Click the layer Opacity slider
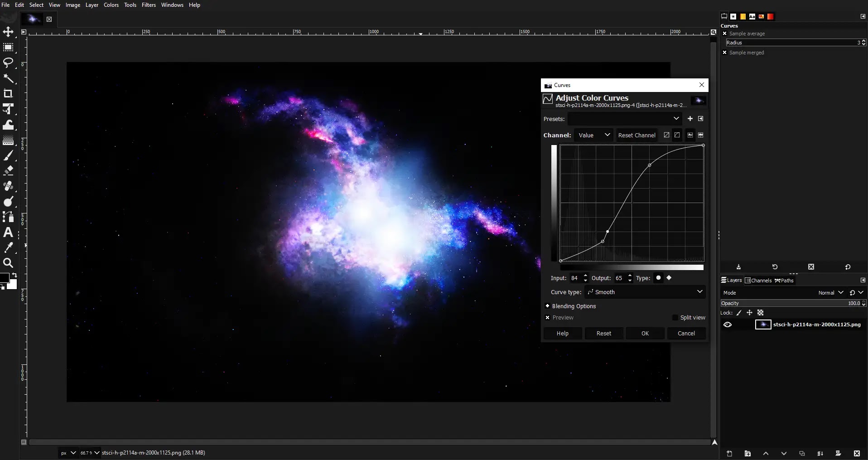This screenshot has width=868, height=460. (x=788, y=303)
